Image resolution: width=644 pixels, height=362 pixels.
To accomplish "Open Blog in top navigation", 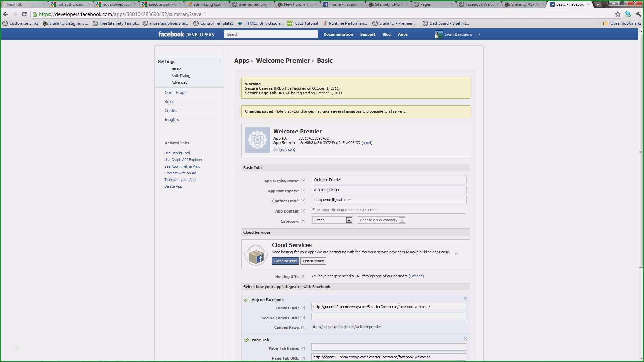I will [x=386, y=34].
